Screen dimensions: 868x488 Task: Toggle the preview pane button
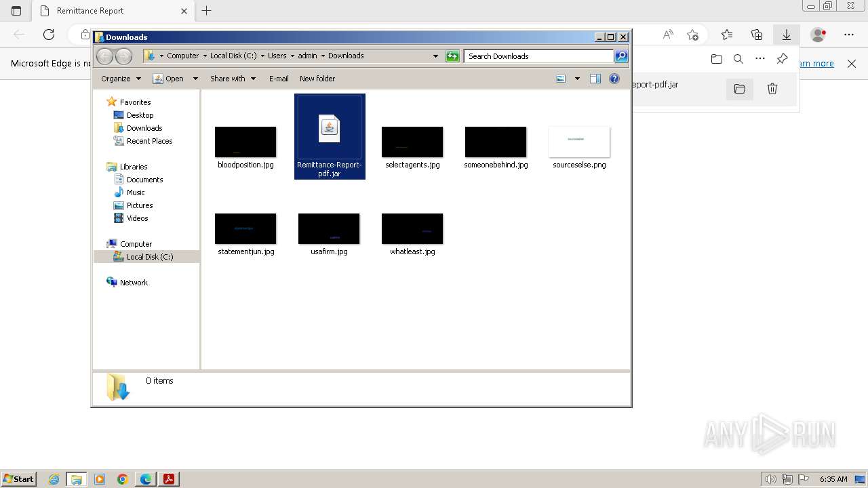(595, 79)
